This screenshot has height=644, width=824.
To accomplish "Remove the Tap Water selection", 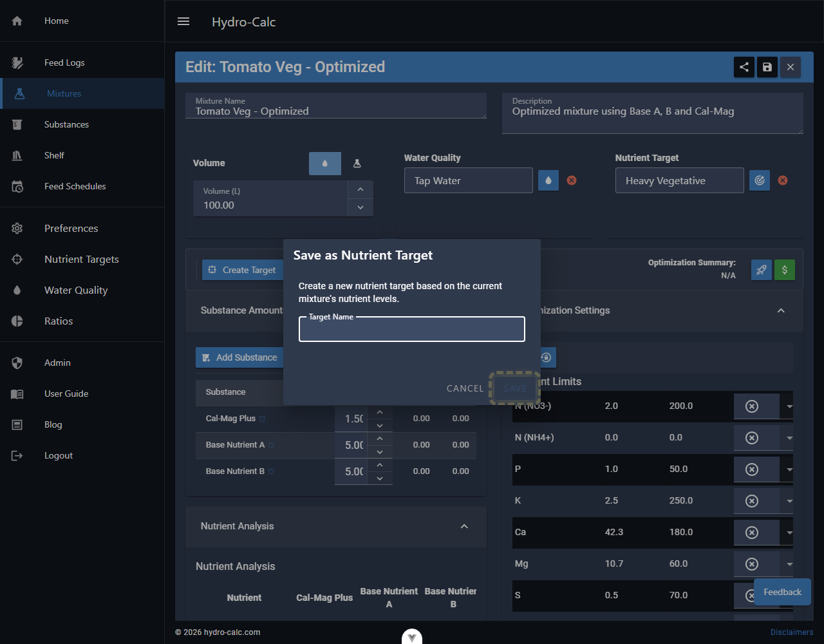I will coord(572,180).
